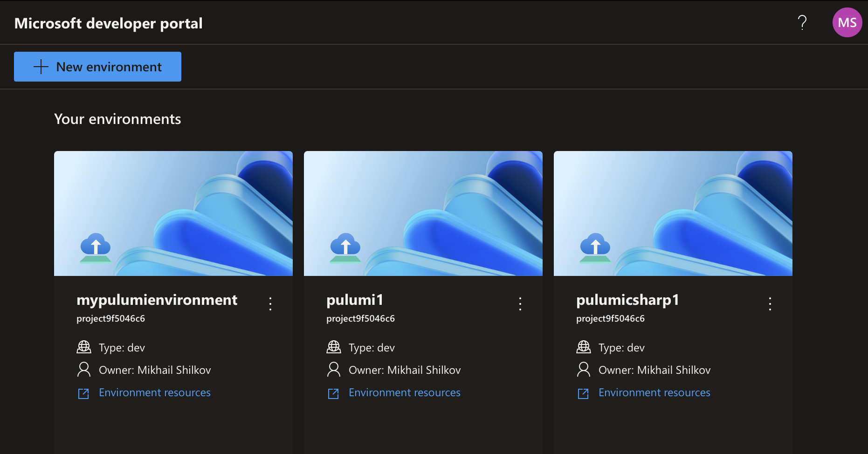Screen dimensions: 868x454
Task: Open more options for pulumicsharp1
Action: pyautogui.click(x=770, y=304)
